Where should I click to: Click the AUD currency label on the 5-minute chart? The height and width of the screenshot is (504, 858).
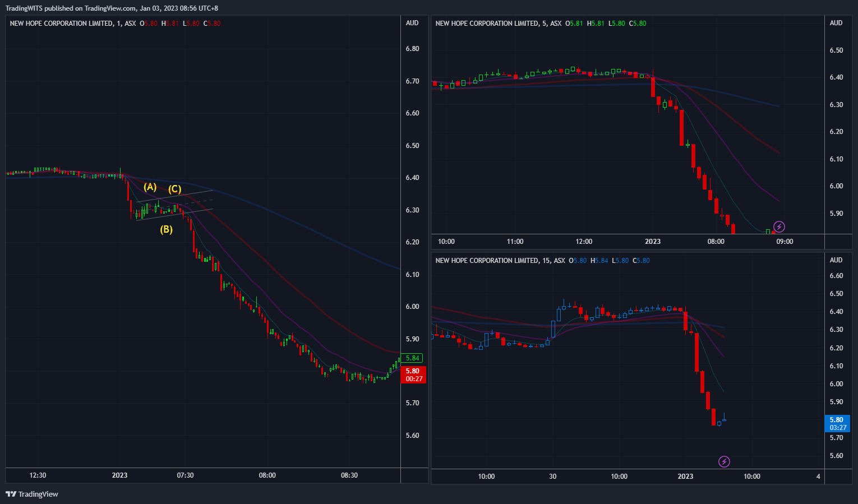(x=836, y=23)
